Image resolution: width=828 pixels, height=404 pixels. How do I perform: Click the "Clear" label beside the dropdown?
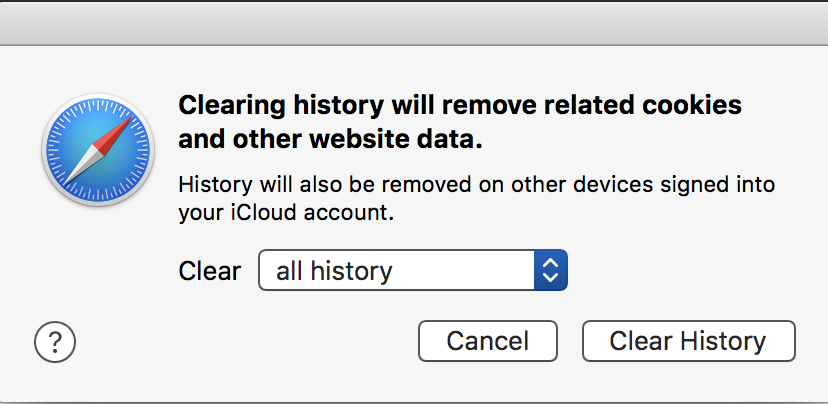[x=209, y=271]
